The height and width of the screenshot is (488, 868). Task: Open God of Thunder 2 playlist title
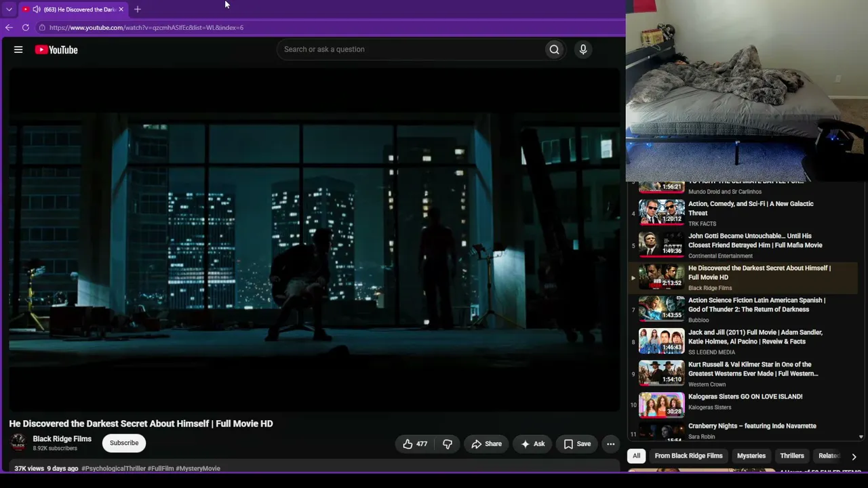[x=757, y=305]
